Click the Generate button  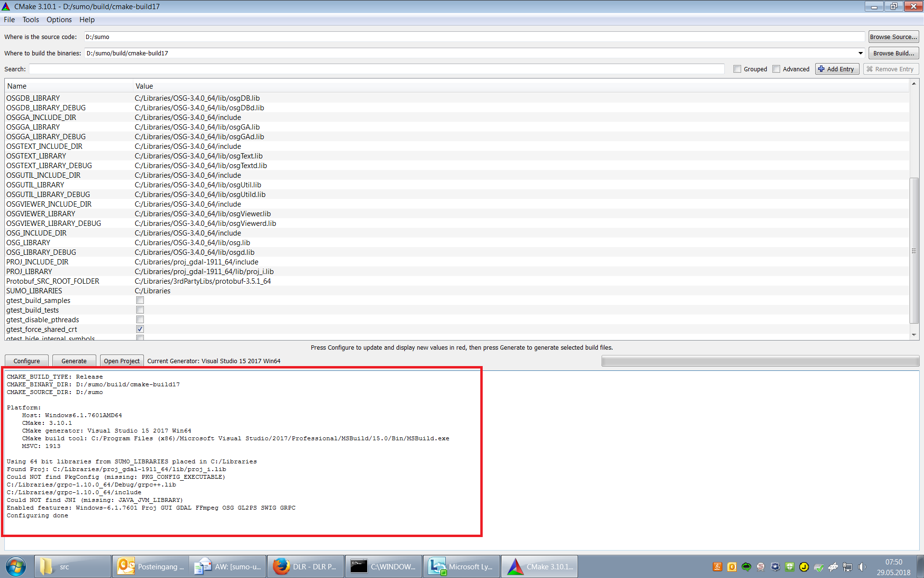[74, 361]
